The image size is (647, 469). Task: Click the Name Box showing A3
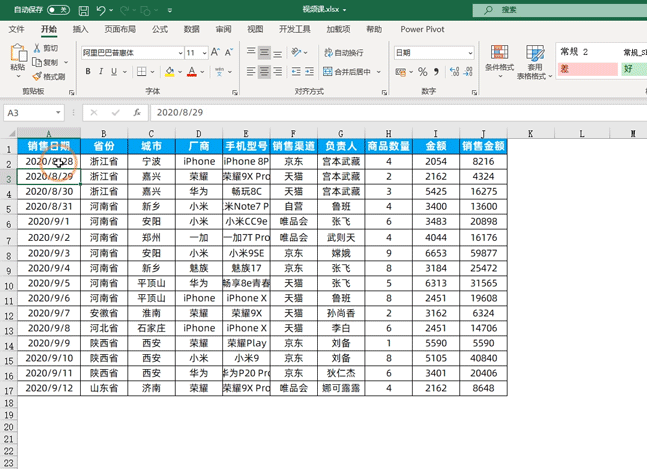coord(33,113)
